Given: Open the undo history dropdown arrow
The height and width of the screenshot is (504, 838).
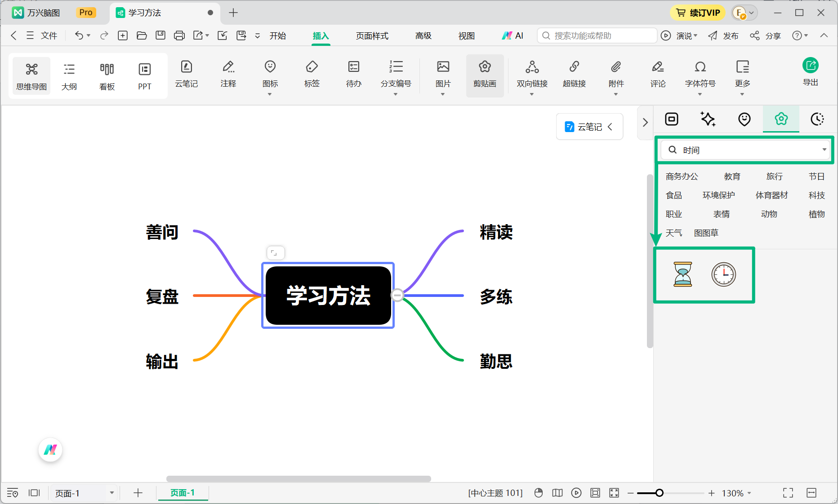Looking at the screenshot, I should tap(89, 35).
